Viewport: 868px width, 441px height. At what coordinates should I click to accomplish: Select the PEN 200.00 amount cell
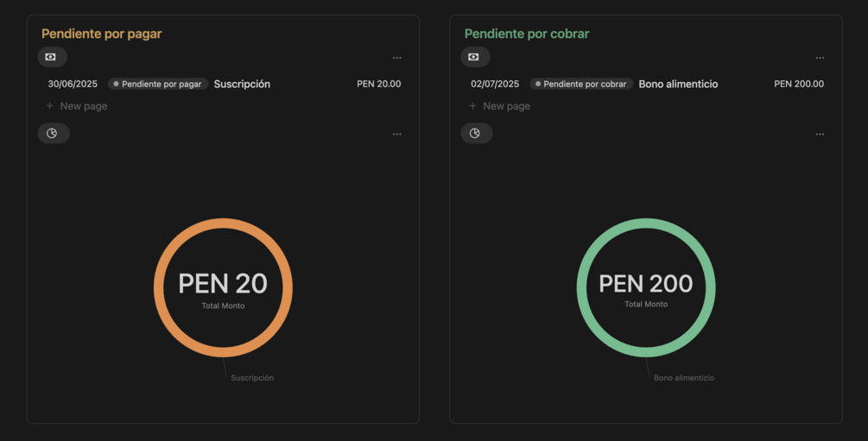click(799, 84)
